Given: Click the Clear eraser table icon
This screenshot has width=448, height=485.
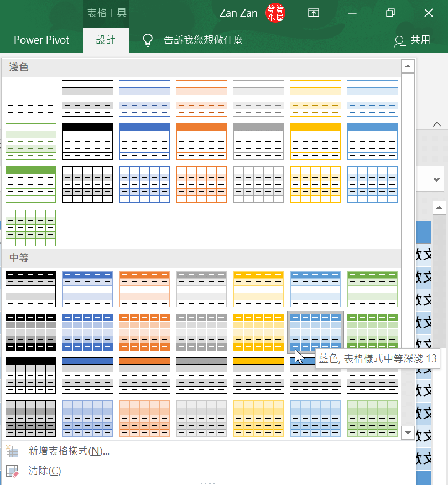Looking at the screenshot, I should (x=12, y=471).
